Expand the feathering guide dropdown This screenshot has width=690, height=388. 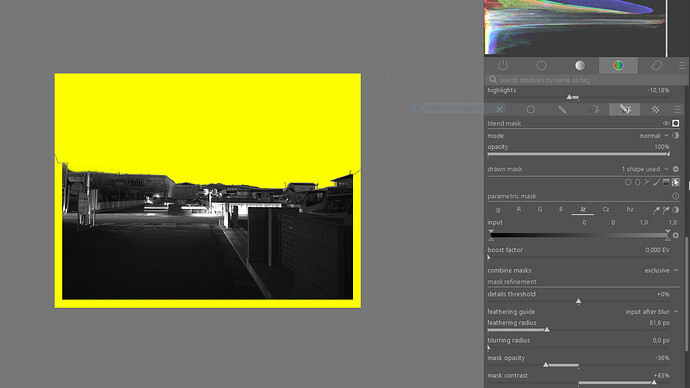(x=652, y=311)
